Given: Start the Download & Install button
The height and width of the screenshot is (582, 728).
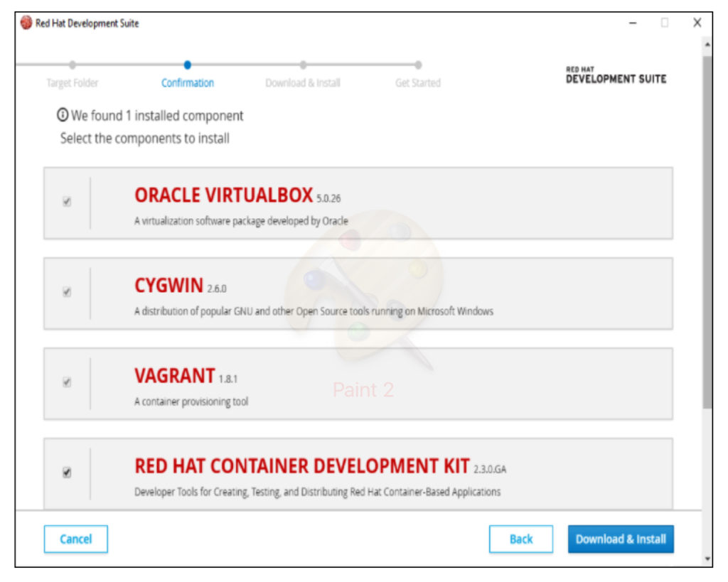Looking at the screenshot, I should pyautogui.click(x=621, y=539).
